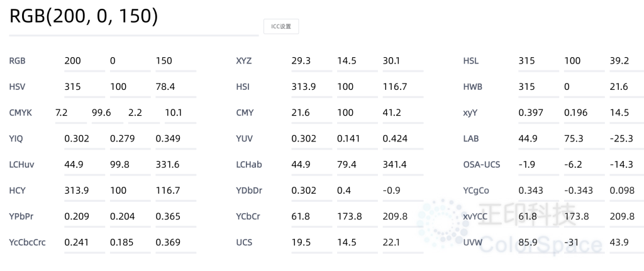The height and width of the screenshot is (271, 644).
Task: Click the YCbCr value 61.8 field
Action: pyautogui.click(x=312, y=216)
